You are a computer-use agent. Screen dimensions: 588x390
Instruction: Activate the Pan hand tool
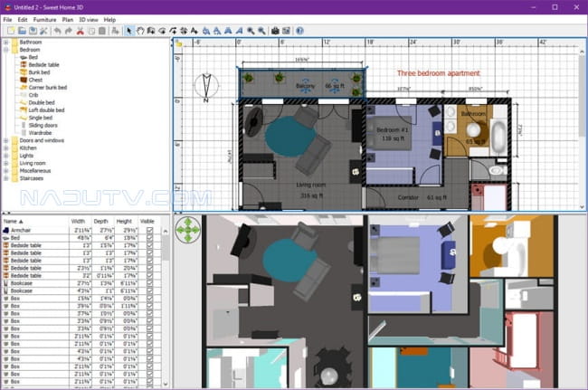140,31
